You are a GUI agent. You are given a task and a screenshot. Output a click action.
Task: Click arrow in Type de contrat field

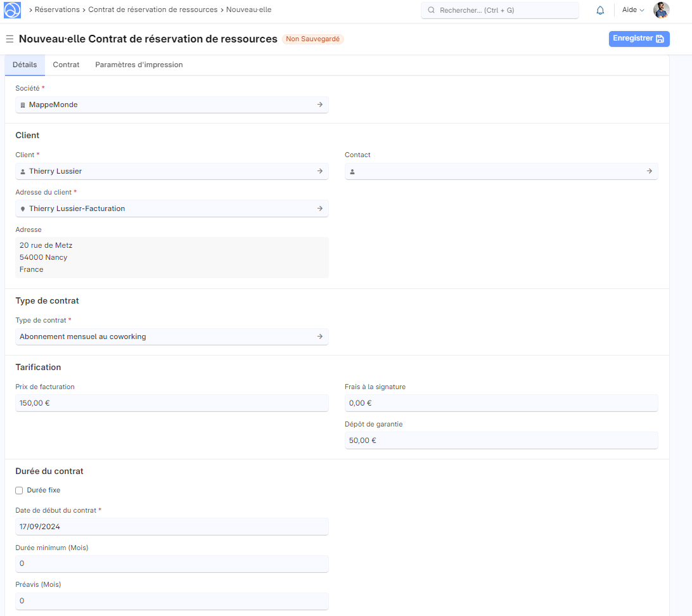(320, 337)
